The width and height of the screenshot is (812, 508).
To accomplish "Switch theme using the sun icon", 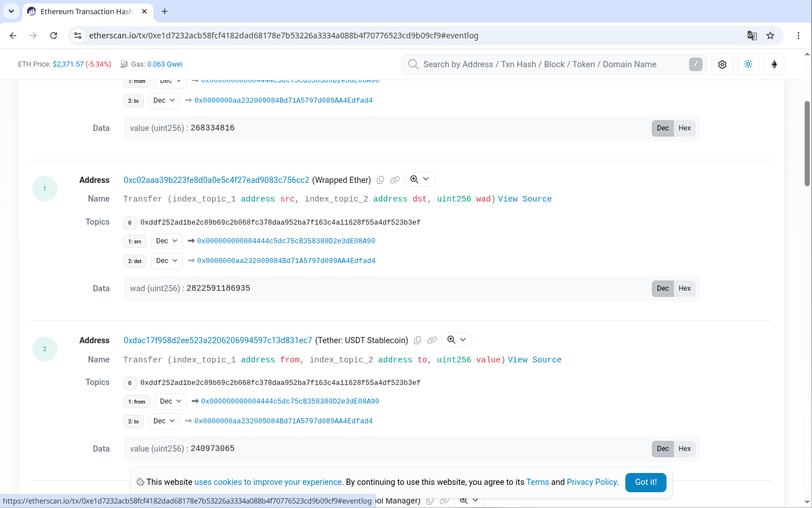I will 748,64.
